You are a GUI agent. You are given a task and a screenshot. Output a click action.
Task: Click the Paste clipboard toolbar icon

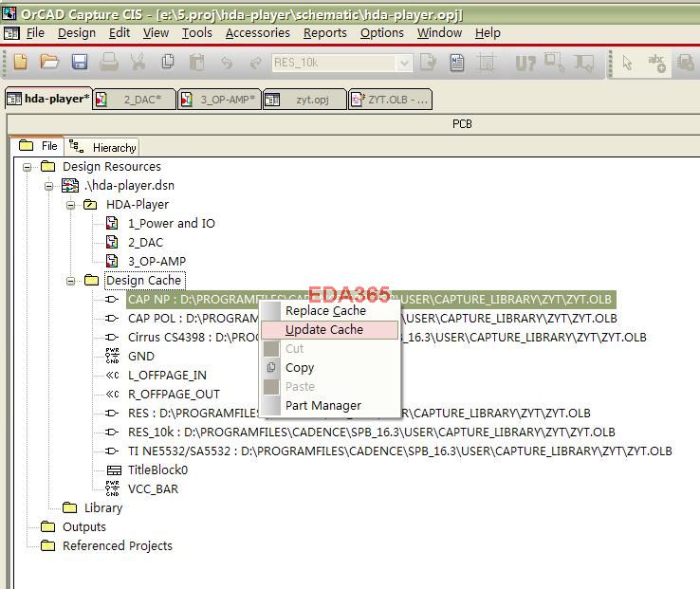pyautogui.click(x=197, y=62)
